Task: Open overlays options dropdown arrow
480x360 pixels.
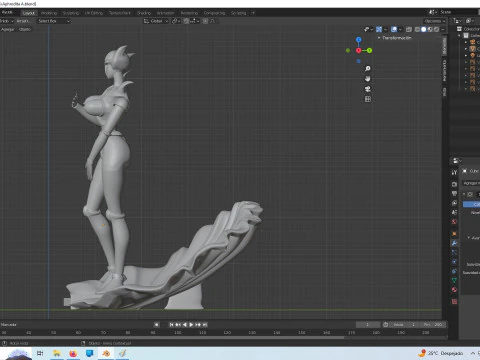Action: [400, 29]
